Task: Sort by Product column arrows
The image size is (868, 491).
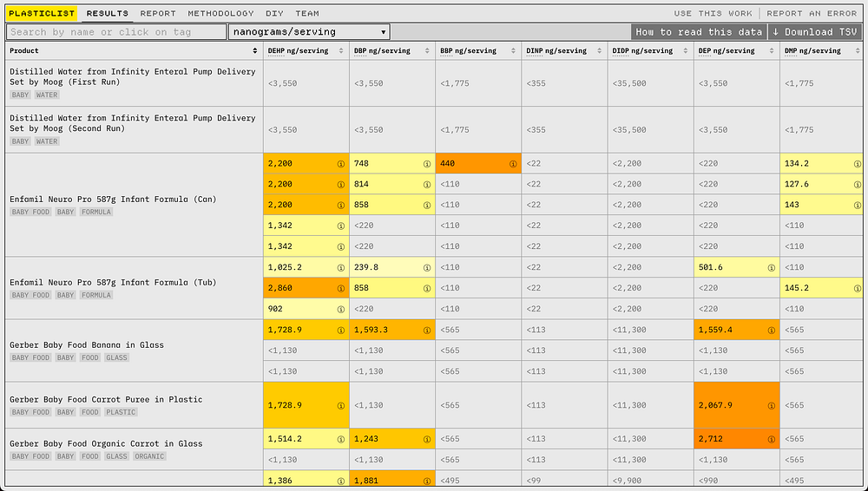Action: pos(254,50)
